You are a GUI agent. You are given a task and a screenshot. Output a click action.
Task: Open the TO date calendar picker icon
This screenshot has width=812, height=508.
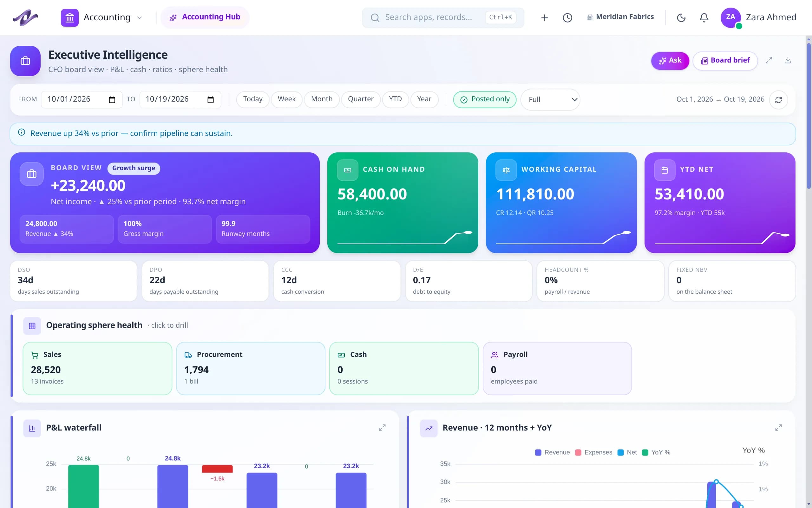click(210, 99)
